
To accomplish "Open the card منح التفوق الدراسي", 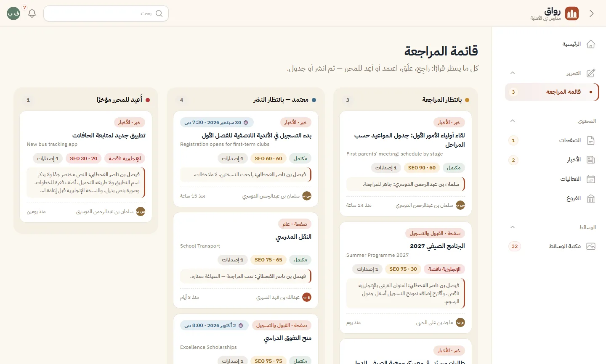I will [246, 339].
